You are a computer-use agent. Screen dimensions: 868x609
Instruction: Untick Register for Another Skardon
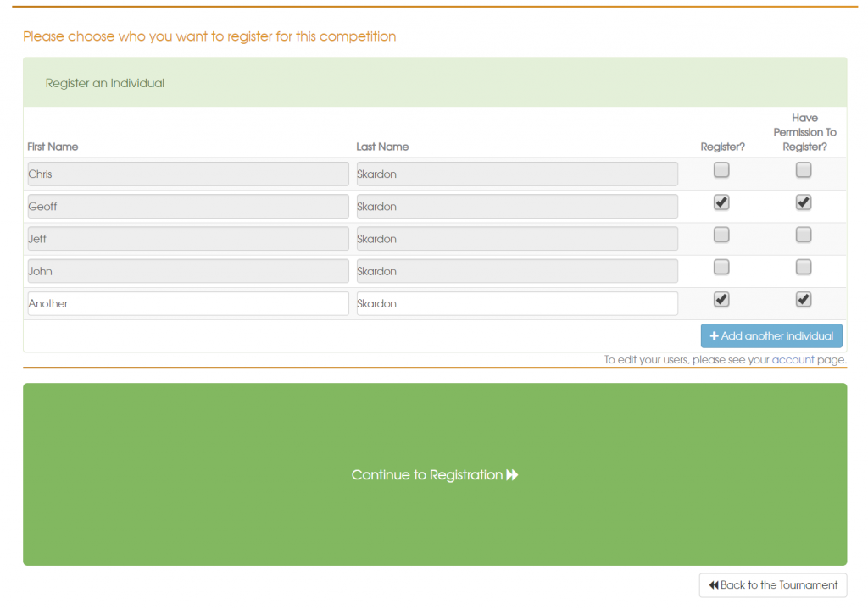pos(721,299)
